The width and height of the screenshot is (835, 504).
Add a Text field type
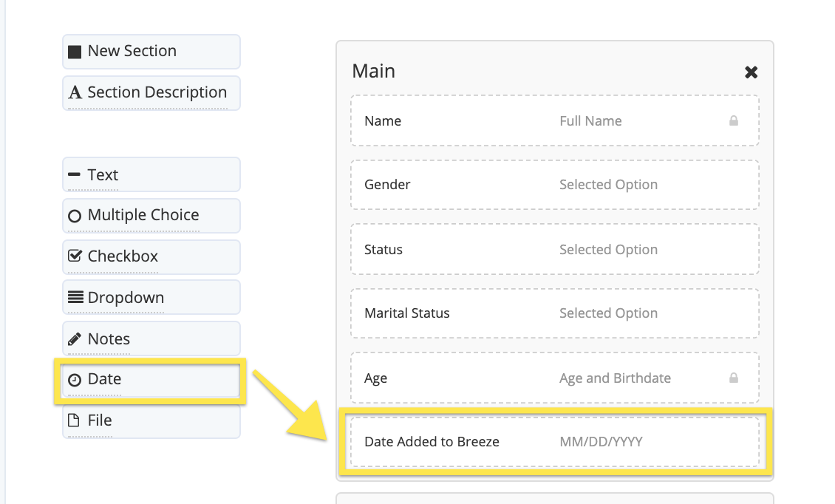click(x=151, y=174)
